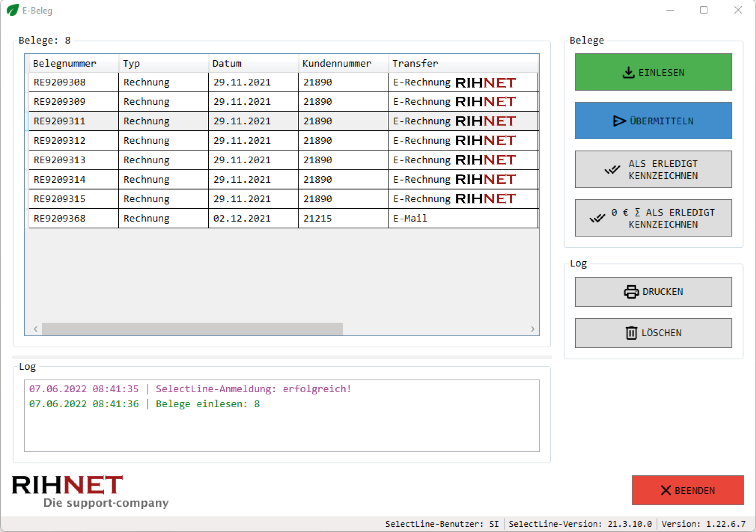Image resolution: width=756 pixels, height=532 pixels.
Task: Sort by the Belegnummer column header
Action: click(x=65, y=63)
